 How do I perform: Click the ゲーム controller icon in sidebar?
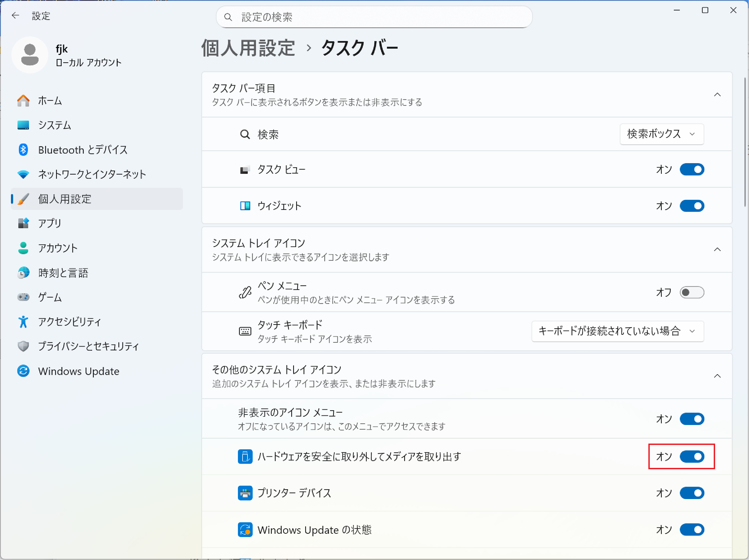pyautogui.click(x=23, y=297)
